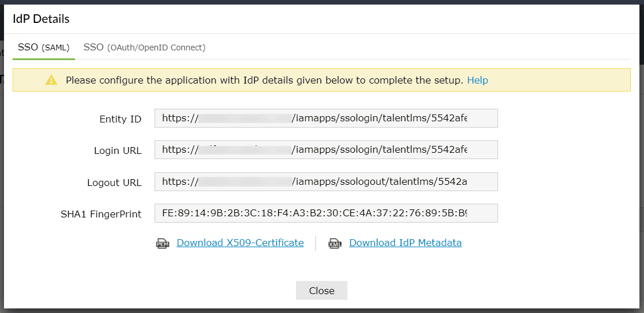This screenshot has height=313, width=644.
Task: Download the X509-Certificate
Action: [x=240, y=243]
